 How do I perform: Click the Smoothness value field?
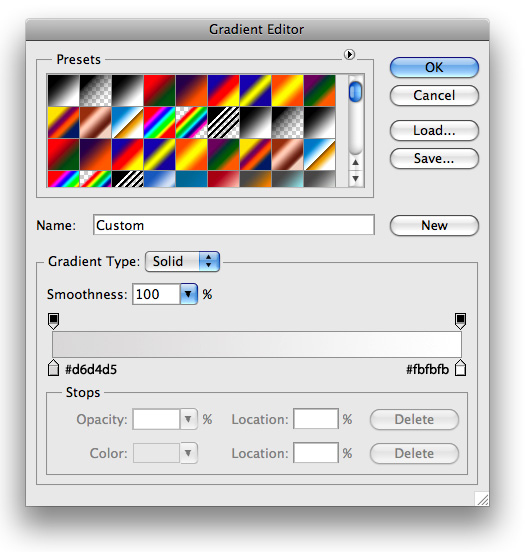pos(156,294)
